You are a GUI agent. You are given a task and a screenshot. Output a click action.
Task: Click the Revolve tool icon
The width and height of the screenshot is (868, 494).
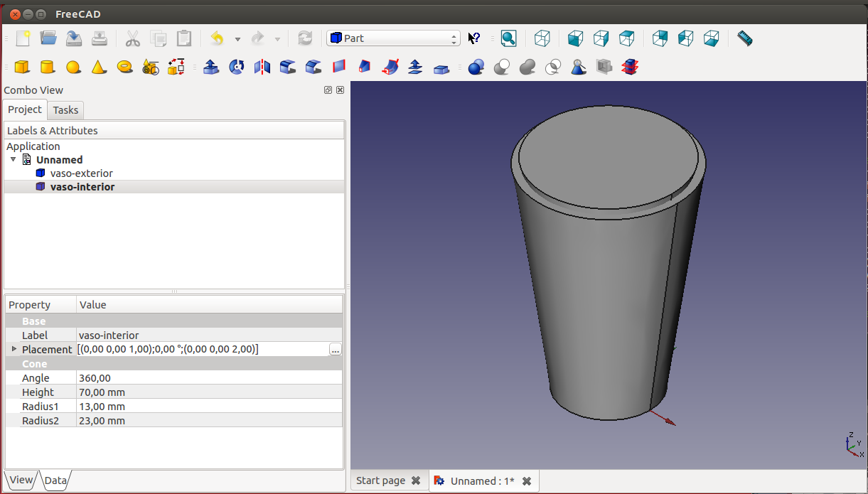(x=237, y=67)
